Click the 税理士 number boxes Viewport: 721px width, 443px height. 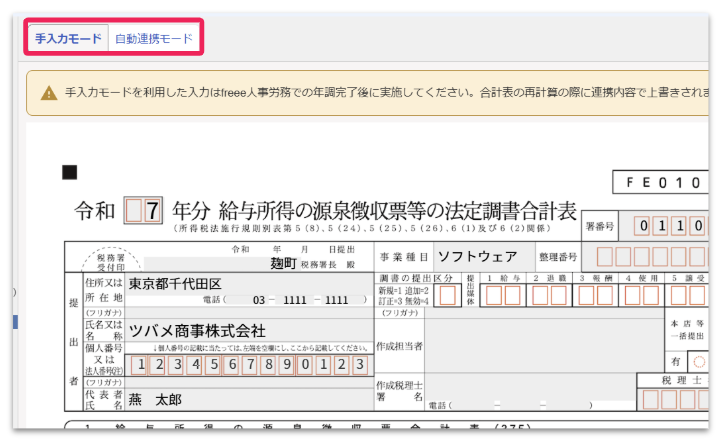[x=675, y=400]
